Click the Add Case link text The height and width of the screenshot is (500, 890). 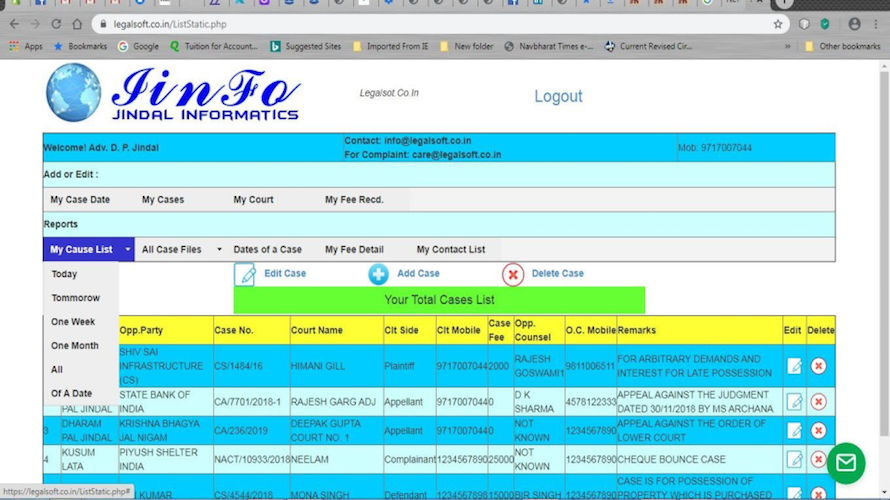418,274
